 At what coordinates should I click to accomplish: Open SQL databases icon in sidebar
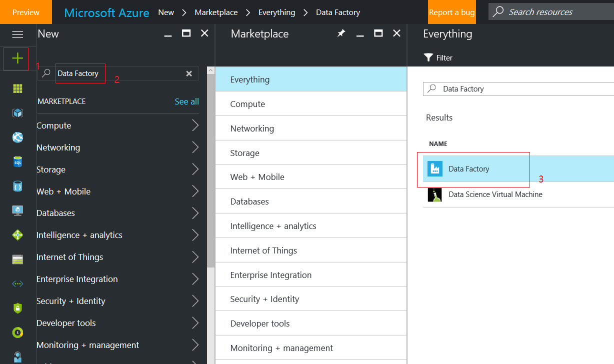[x=17, y=162]
